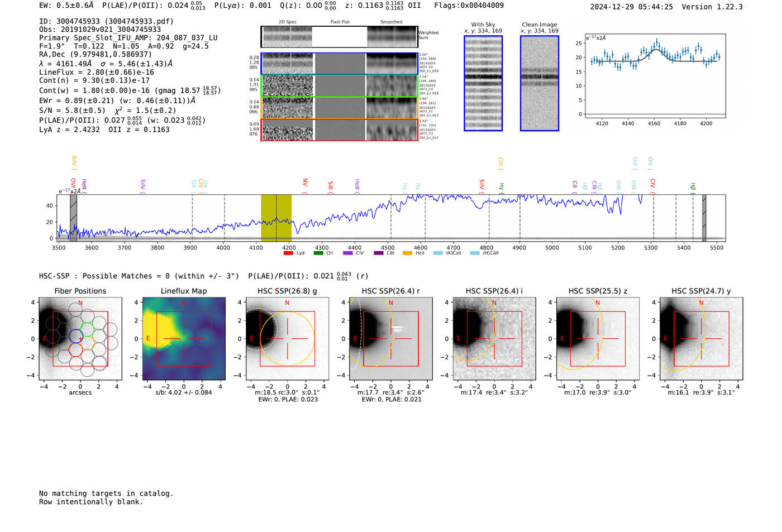Click the green OII legend swatch
Screen dimensions: 782x532
point(318,253)
